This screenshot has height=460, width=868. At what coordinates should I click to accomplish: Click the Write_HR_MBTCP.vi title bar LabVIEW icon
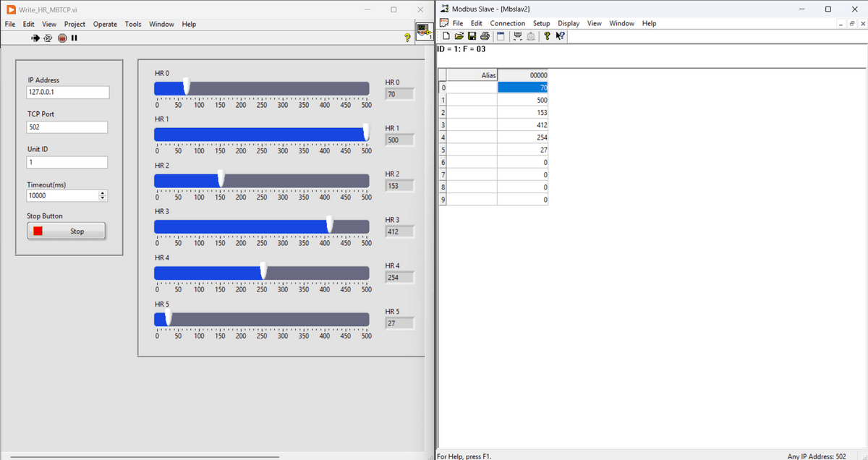(11, 9)
